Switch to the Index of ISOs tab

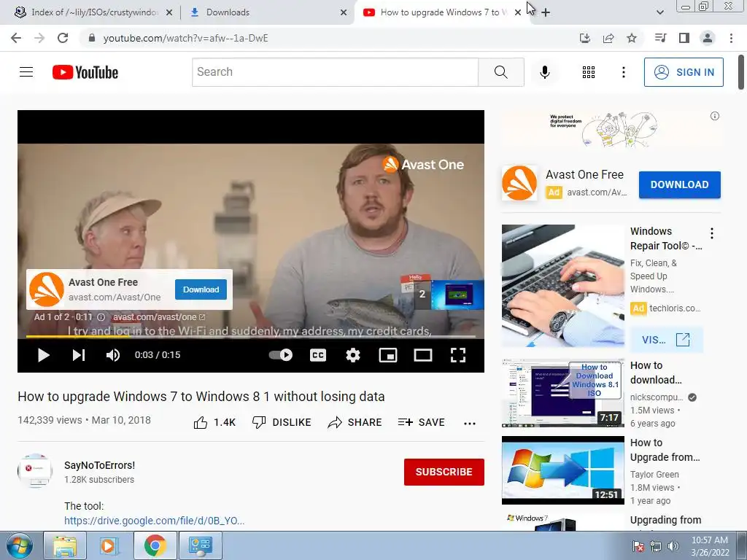[94, 12]
